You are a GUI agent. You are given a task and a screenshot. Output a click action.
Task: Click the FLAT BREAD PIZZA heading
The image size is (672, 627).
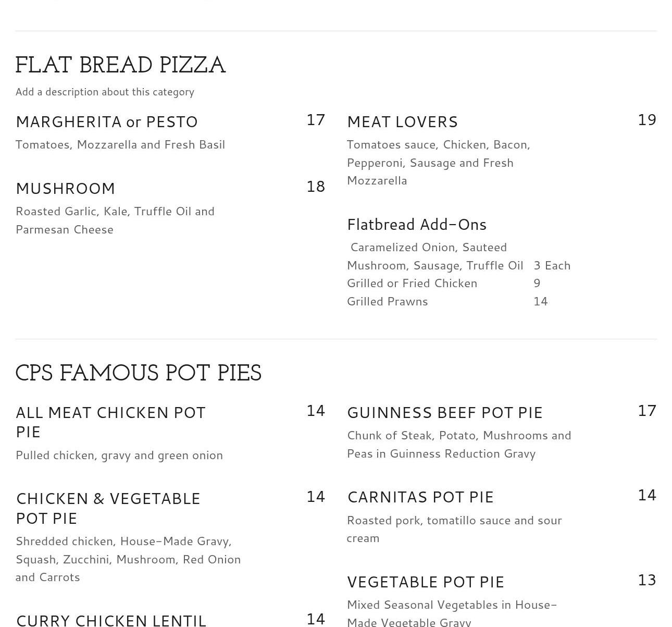(120, 66)
